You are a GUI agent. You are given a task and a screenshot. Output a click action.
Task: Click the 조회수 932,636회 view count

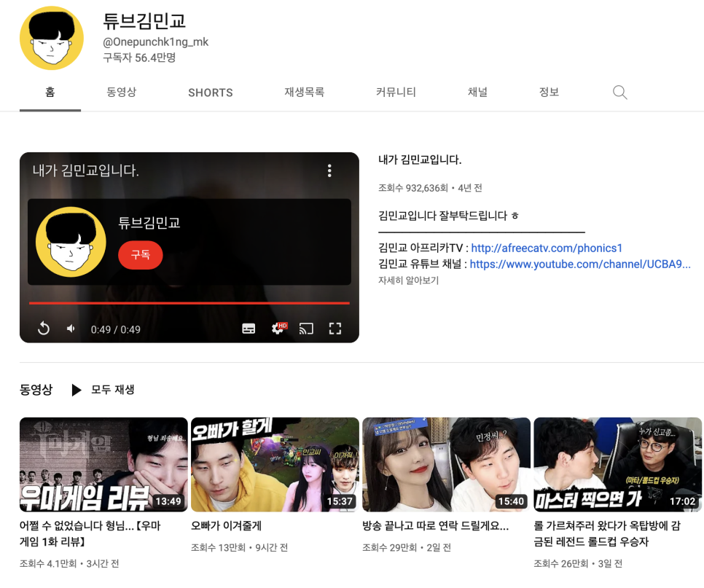click(x=412, y=188)
